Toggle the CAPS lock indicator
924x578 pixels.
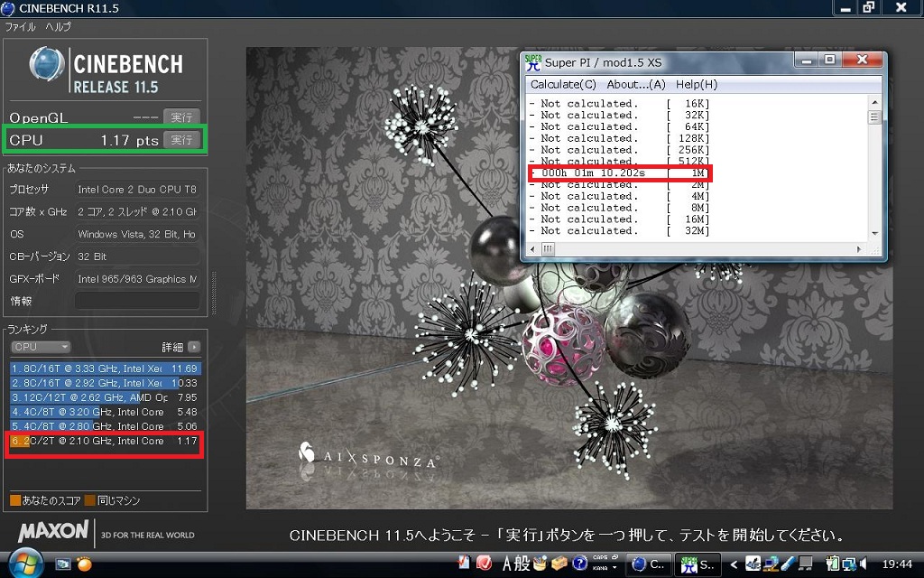[x=600, y=557]
